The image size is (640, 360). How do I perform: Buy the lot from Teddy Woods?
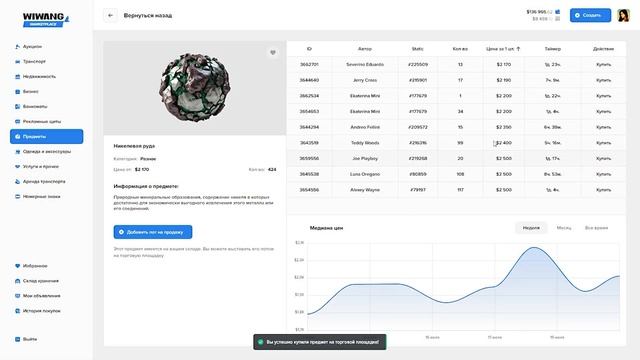603,143
